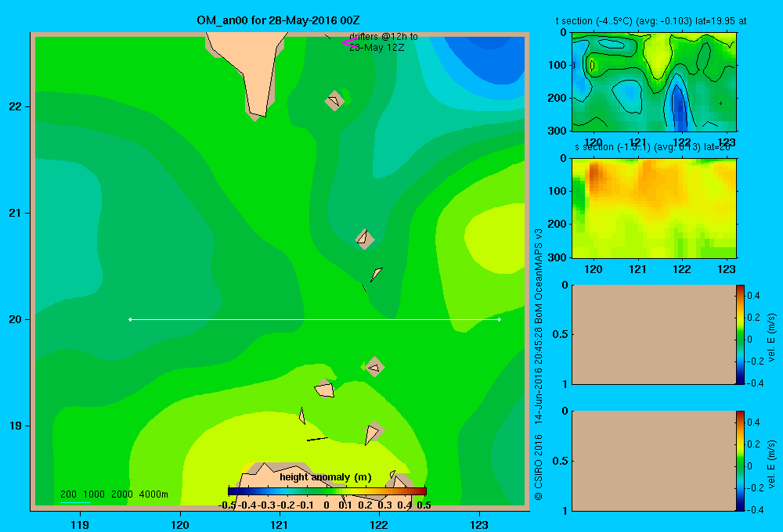Viewport: 783px width, 532px height.
Task: Click the small island near 22N 121.5E
Action: [x=334, y=101]
